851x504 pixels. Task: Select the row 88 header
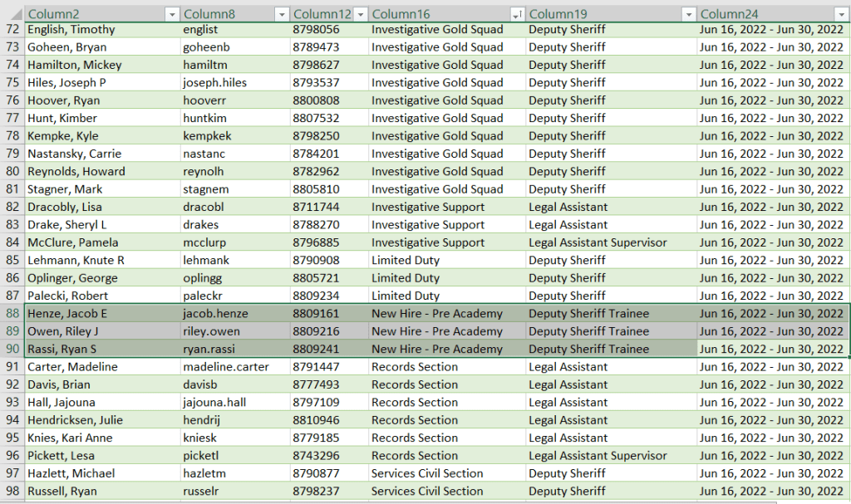click(x=12, y=314)
